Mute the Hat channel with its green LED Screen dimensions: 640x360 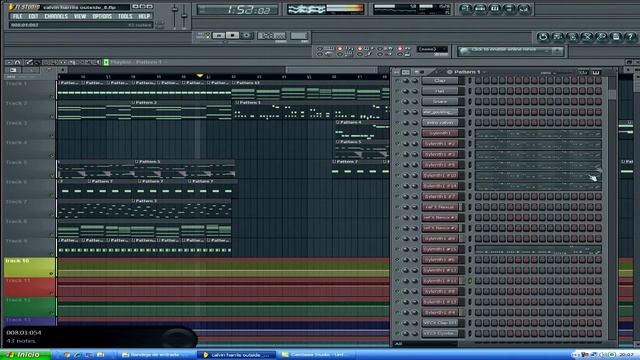click(x=397, y=91)
